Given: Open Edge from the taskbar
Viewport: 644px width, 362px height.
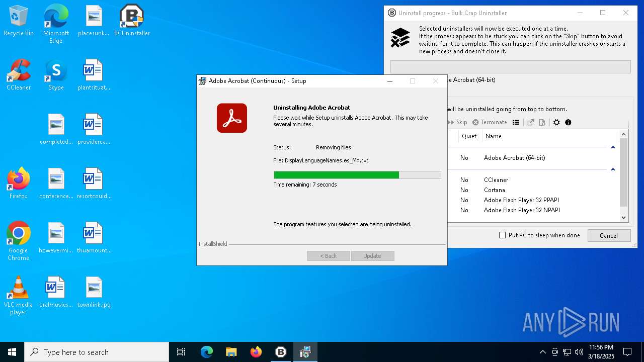Looking at the screenshot, I should point(207,352).
